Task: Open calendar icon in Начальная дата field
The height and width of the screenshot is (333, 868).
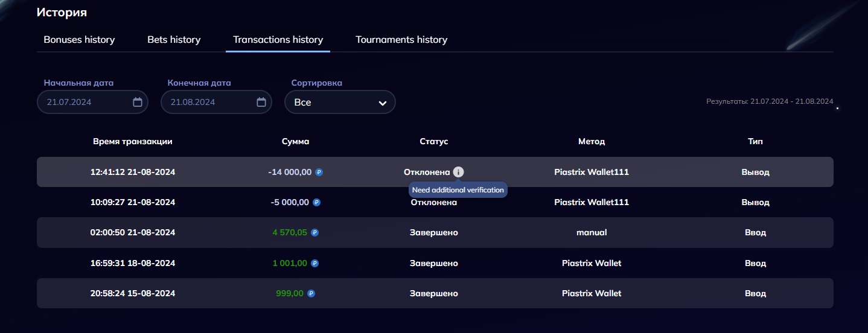Action: coord(138,102)
